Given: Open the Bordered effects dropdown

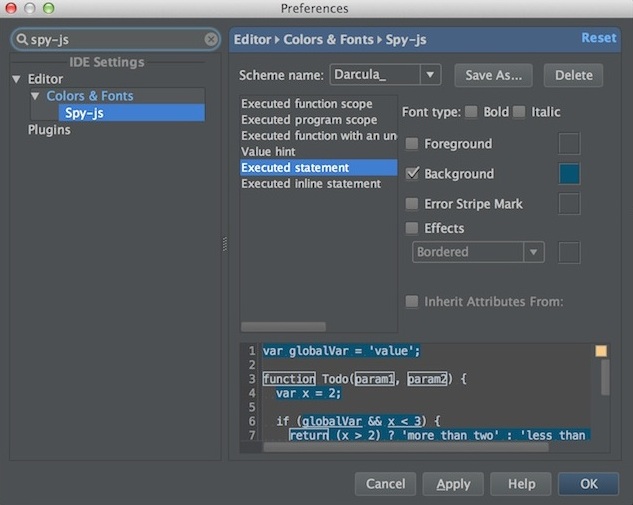Looking at the screenshot, I should click(534, 253).
